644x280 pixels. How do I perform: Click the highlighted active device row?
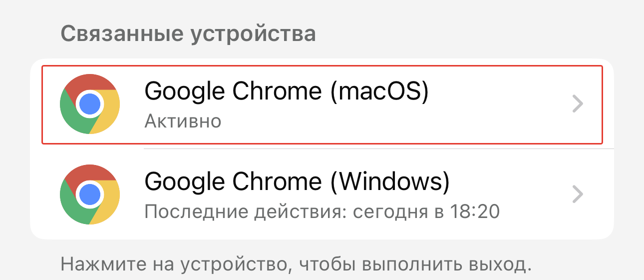[322, 104]
